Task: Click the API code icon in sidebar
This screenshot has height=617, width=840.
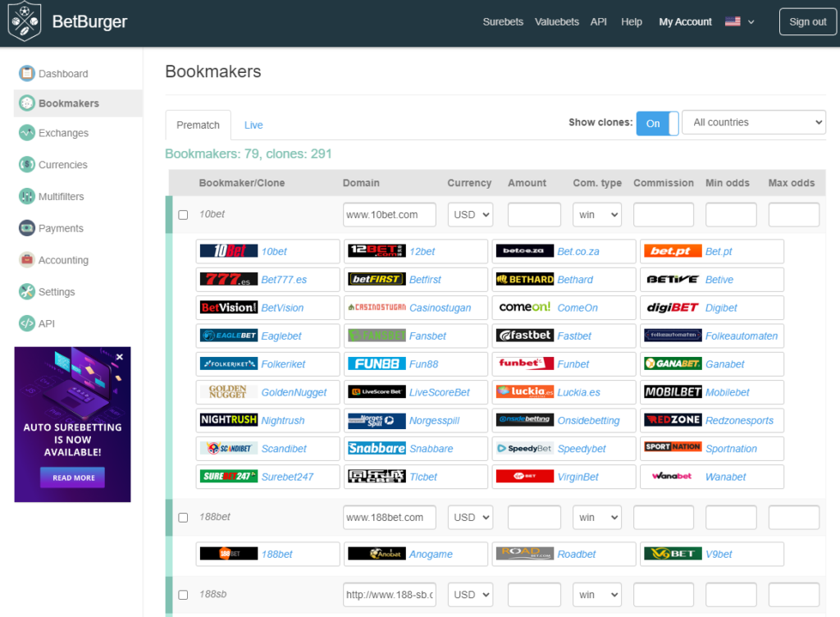Action: (x=26, y=323)
